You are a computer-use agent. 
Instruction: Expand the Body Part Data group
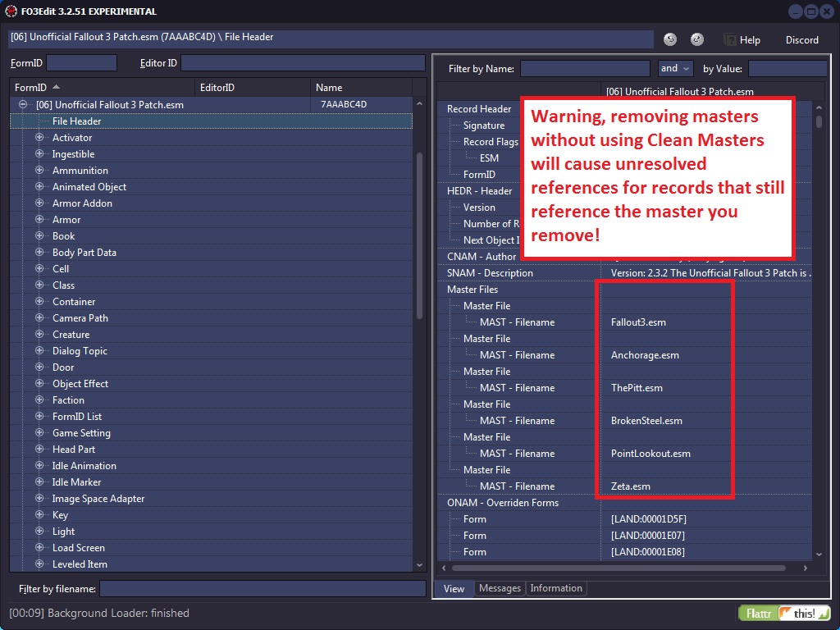coord(39,252)
